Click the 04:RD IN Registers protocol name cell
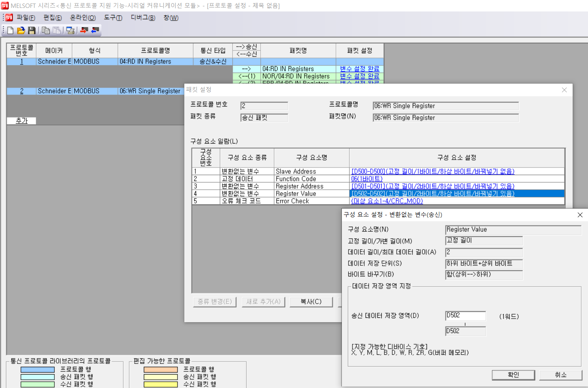 point(156,62)
